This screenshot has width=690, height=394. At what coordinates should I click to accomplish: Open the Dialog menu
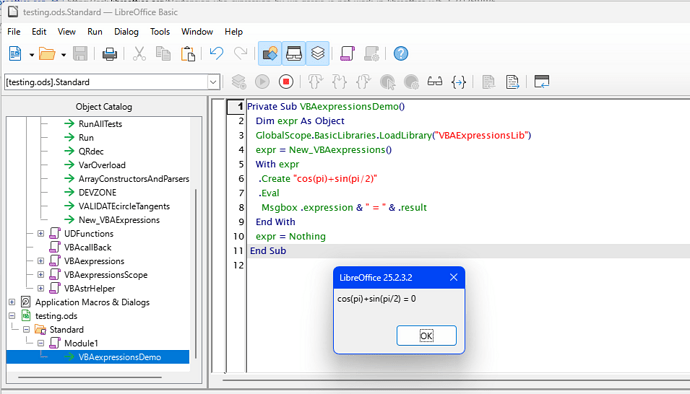tap(126, 32)
